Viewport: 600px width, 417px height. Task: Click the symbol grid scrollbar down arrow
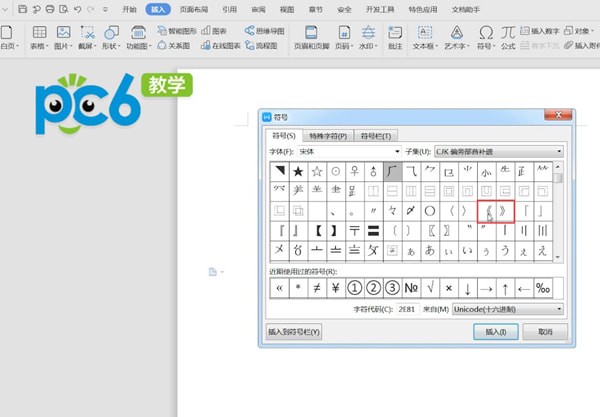[x=558, y=257]
